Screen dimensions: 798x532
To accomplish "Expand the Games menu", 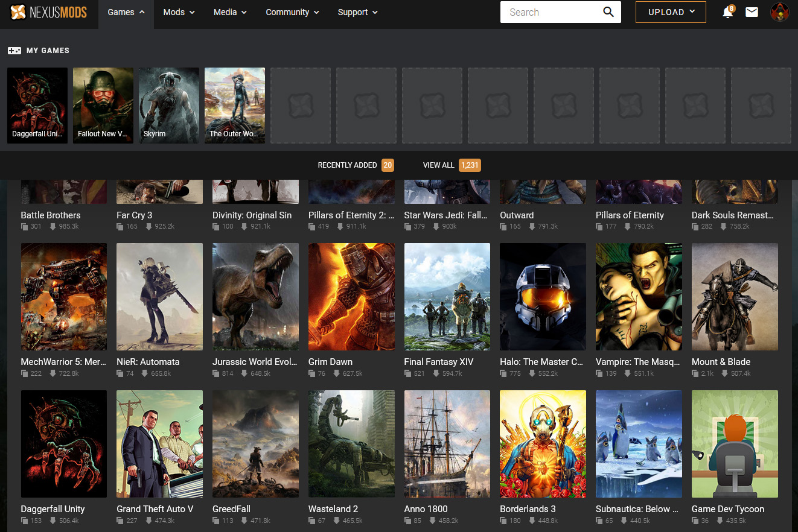I will coord(126,12).
